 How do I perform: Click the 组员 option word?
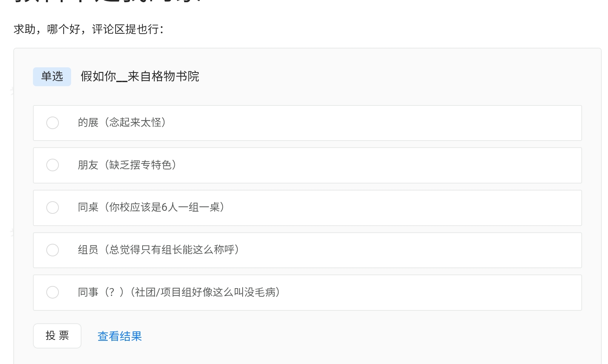88,250
